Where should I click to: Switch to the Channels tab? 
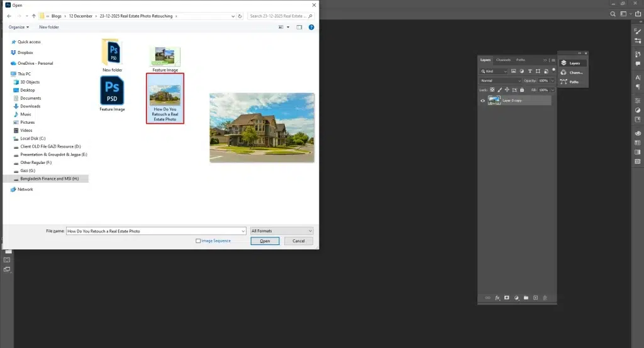[503, 60]
